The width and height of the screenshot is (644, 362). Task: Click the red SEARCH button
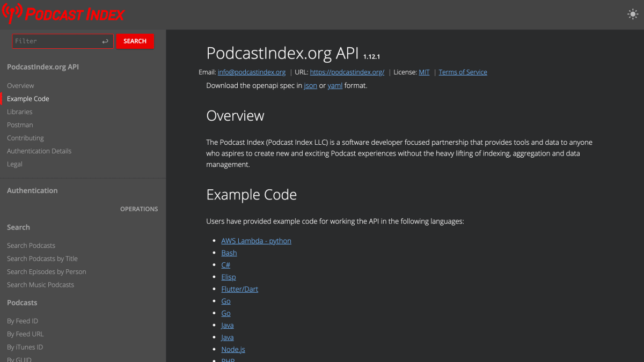coord(135,41)
